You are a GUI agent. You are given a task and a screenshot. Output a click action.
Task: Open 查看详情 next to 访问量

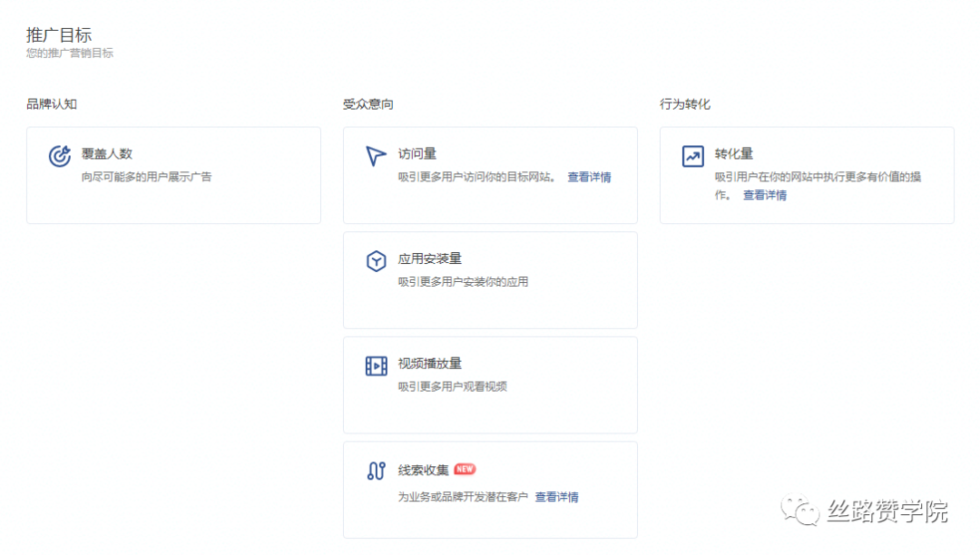[x=590, y=178]
